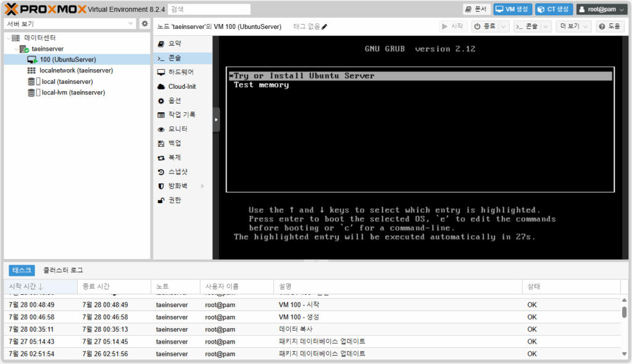Select 'Try or Install Ubuntu Server' GRUB entry
Image resolution: width=632 pixels, height=364 pixels.
420,76
